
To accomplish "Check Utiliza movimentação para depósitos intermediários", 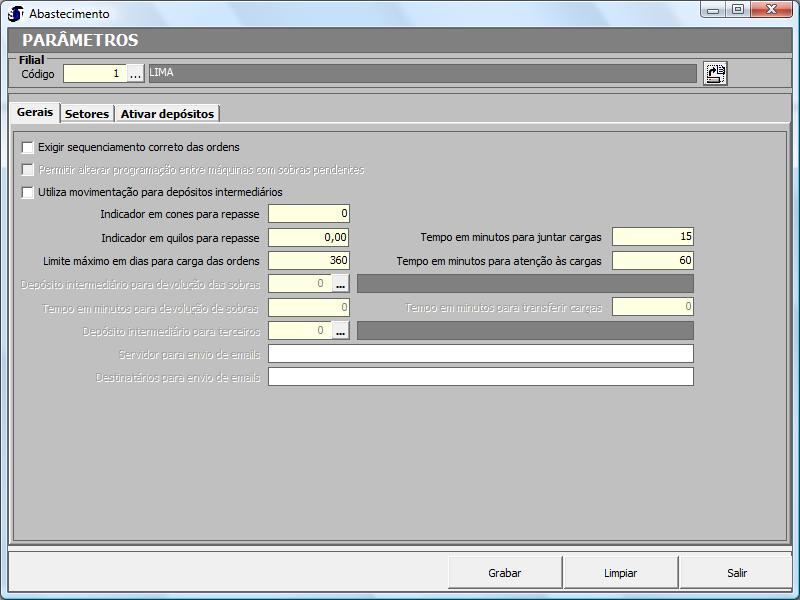I will point(28,192).
